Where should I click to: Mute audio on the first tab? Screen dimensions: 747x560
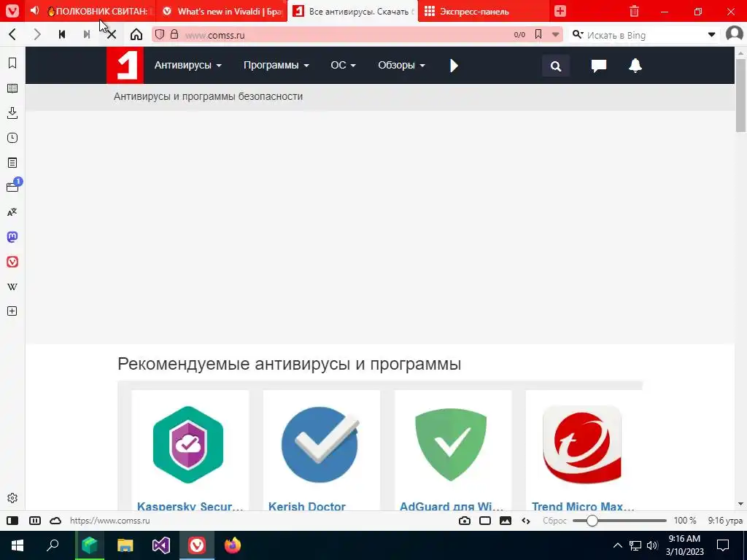point(35,10)
